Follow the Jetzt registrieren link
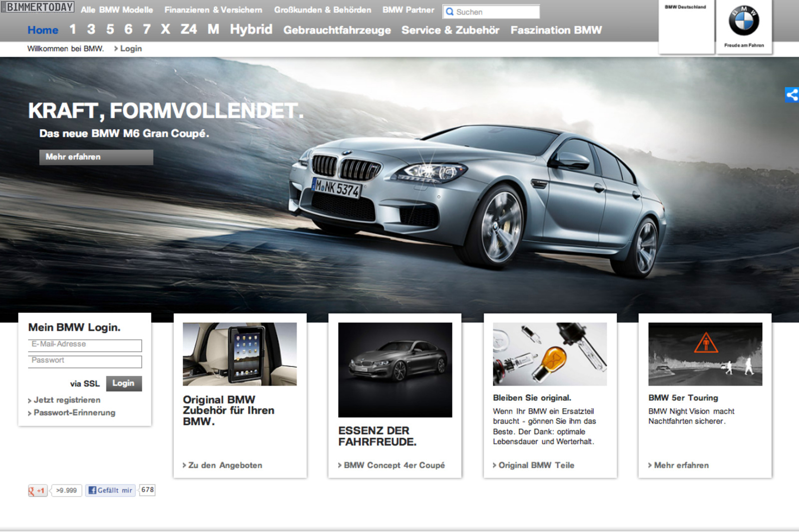 point(67,400)
